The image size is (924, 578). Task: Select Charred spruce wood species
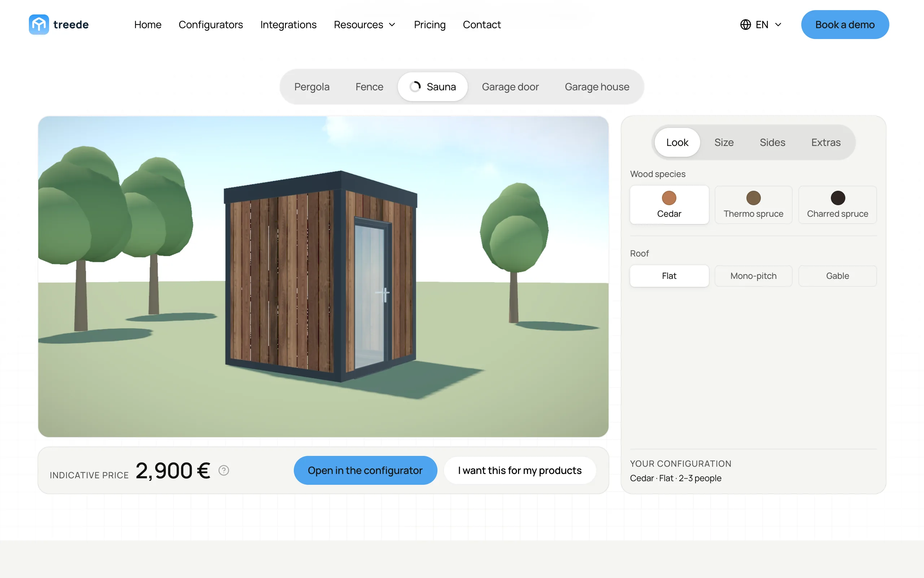click(838, 205)
